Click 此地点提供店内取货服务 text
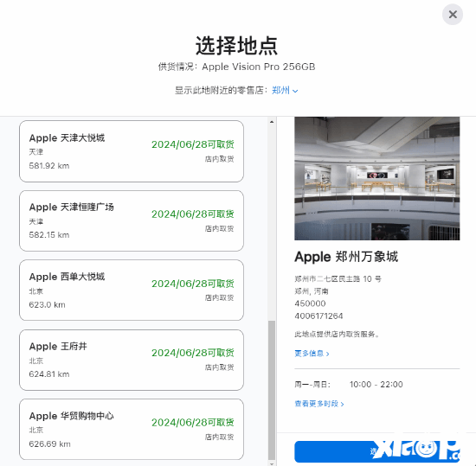Viewport: 476px width, 466px height. click(x=337, y=334)
